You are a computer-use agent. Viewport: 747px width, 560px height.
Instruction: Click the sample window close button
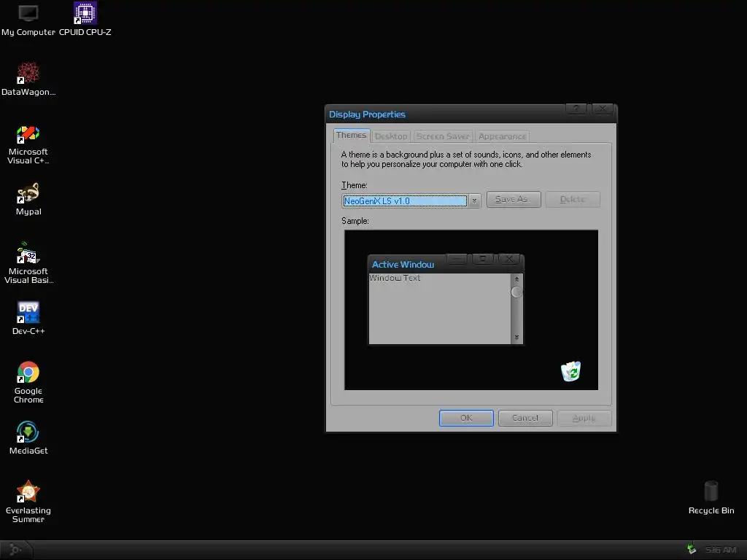(x=509, y=259)
